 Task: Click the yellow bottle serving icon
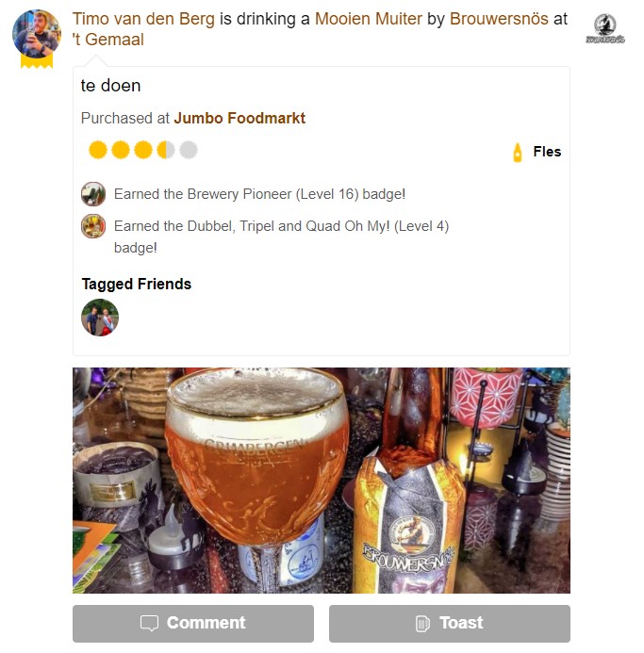pyautogui.click(x=518, y=153)
